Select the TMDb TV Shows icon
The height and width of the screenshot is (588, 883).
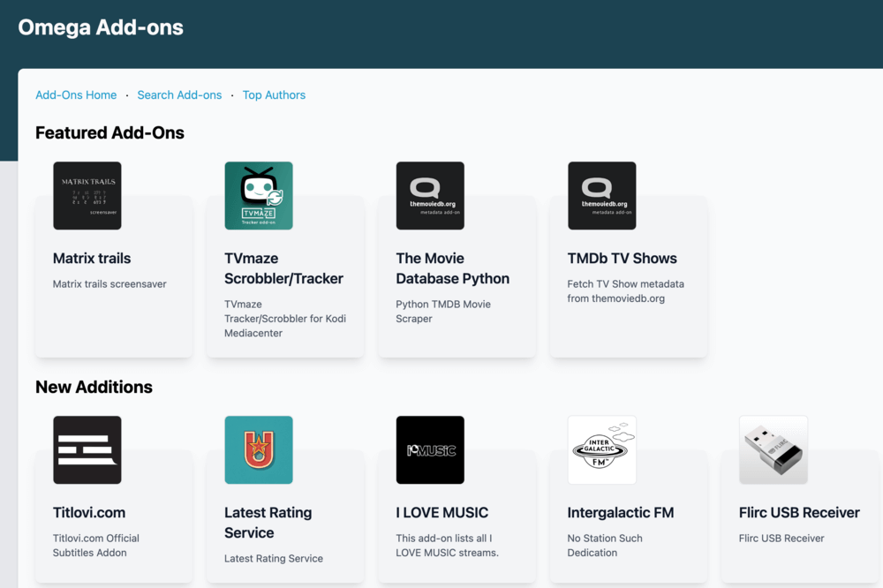pyautogui.click(x=602, y=195)
